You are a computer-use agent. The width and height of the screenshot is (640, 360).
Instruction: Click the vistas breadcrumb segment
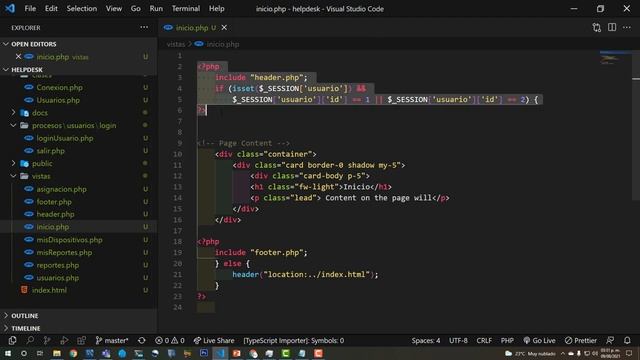click(176, 44)
